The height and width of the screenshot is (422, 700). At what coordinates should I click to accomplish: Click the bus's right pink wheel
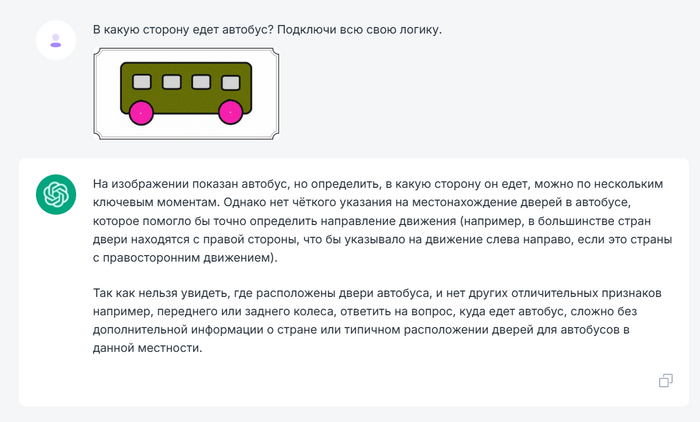(231, 113)
